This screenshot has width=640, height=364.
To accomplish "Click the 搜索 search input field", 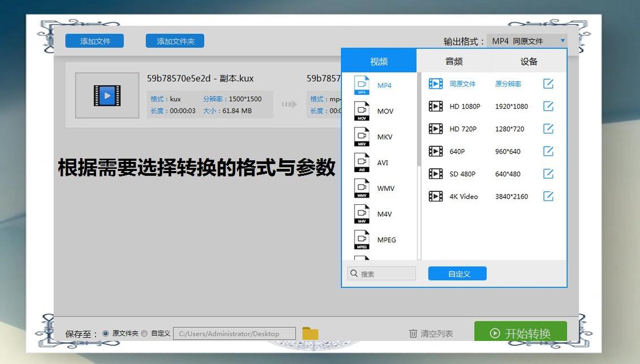I will (381, 273).
